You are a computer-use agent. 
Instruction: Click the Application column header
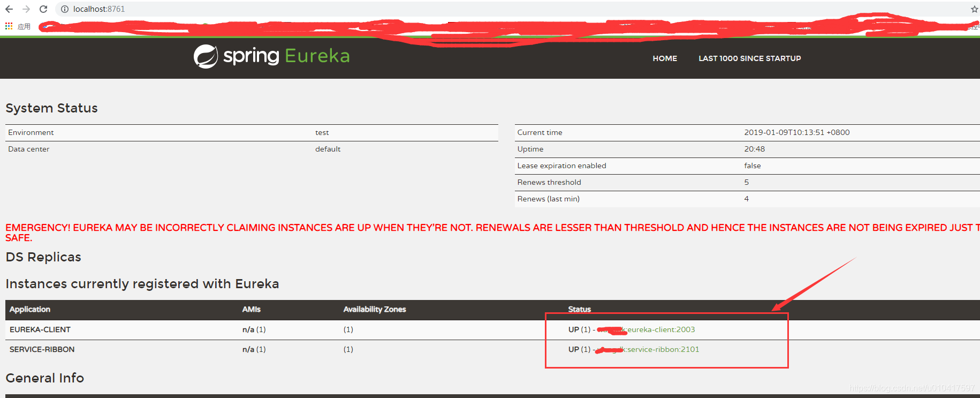coord(30,309)
